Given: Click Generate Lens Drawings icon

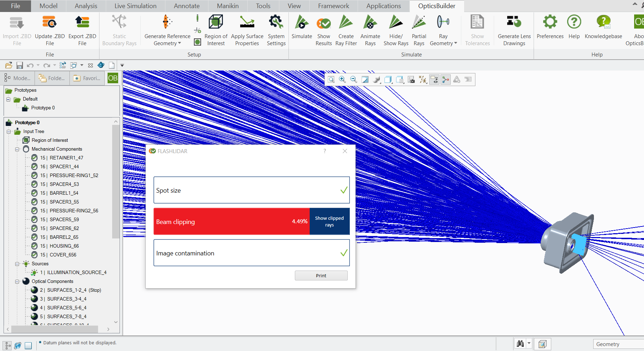Looking at the screenshot, I should [514, 22].
